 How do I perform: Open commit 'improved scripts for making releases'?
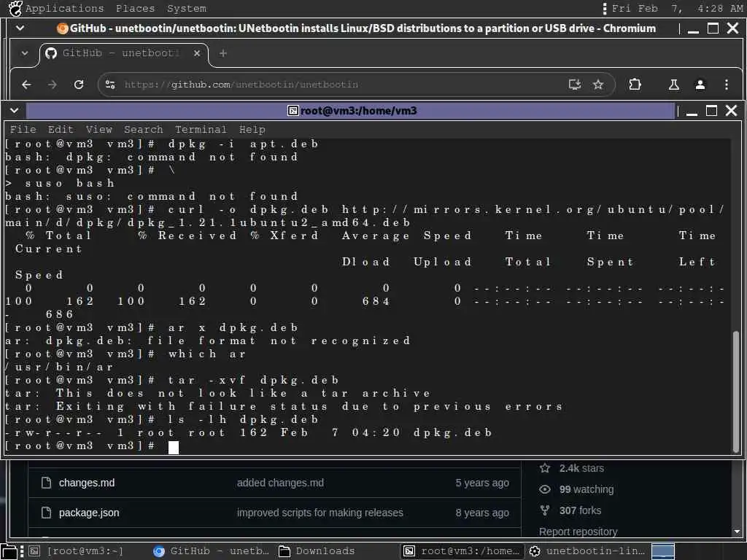[x=320, y=513]
